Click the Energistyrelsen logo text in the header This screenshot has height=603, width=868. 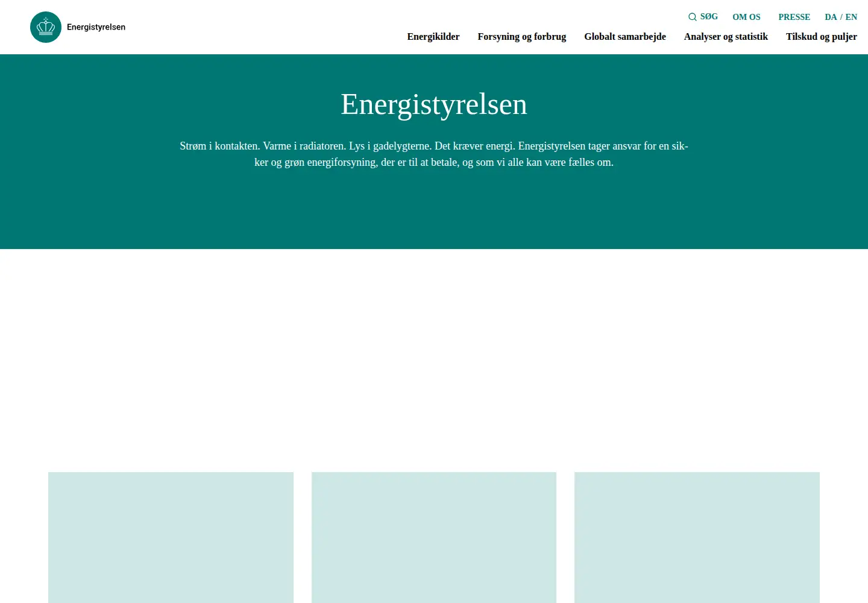coord(96,27)
